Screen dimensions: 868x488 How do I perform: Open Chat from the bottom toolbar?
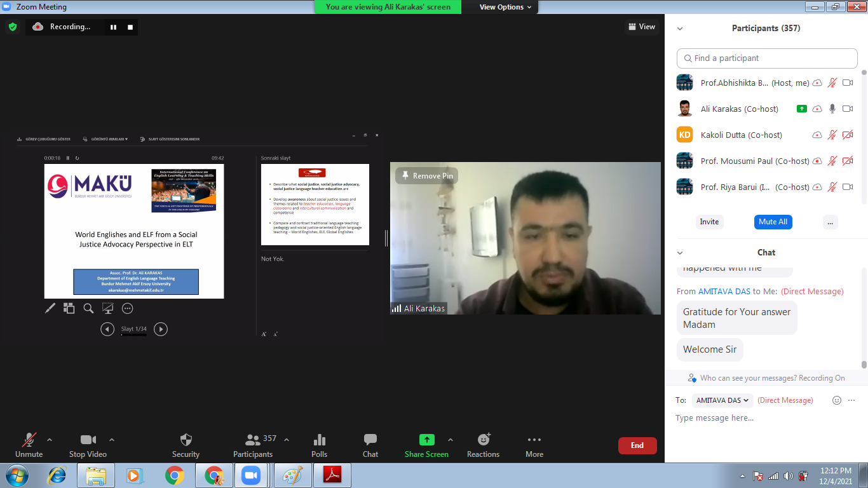370,440
